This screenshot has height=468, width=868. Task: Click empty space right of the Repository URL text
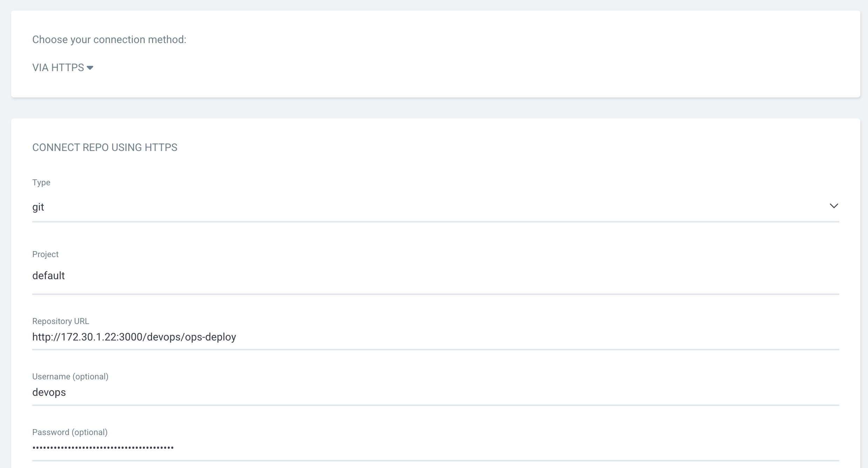point(525,337)
